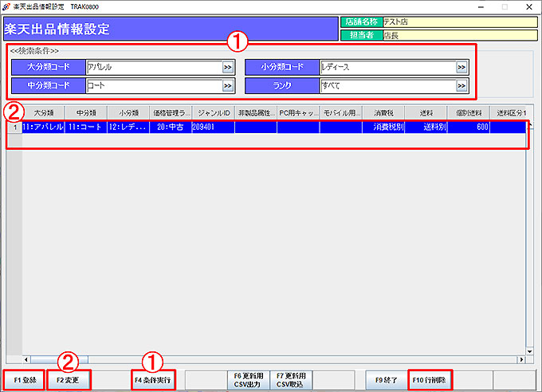The height and width of the screenshot is (392, 542).
Task: Click the application icon in title bar
Action: 7,6
